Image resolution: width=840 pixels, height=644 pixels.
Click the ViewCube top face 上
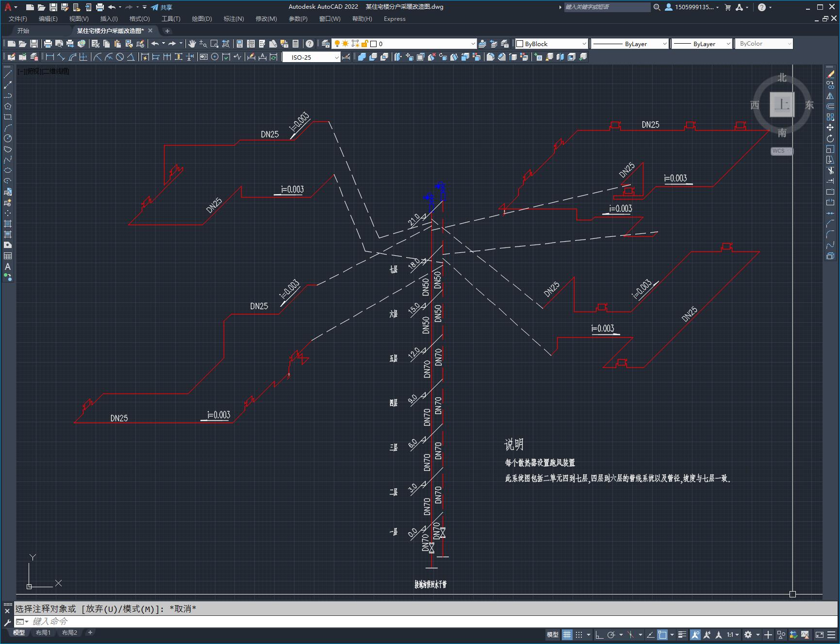(x=781, y=104)
